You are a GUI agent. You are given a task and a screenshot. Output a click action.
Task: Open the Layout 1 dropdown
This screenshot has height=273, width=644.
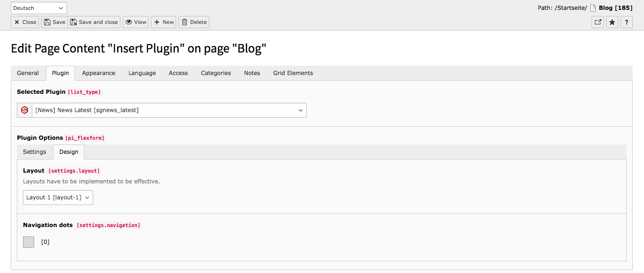tap(58, 197)
